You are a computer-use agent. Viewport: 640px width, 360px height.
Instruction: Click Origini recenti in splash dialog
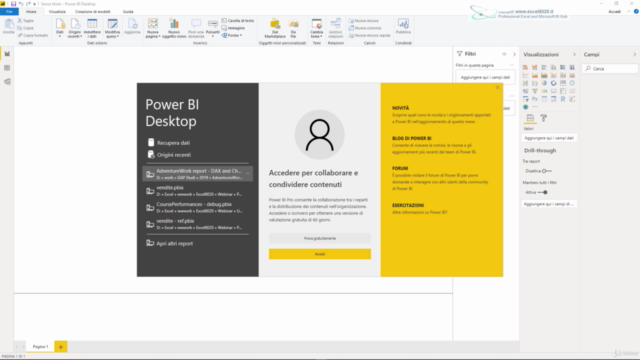[x=169, y=155]
